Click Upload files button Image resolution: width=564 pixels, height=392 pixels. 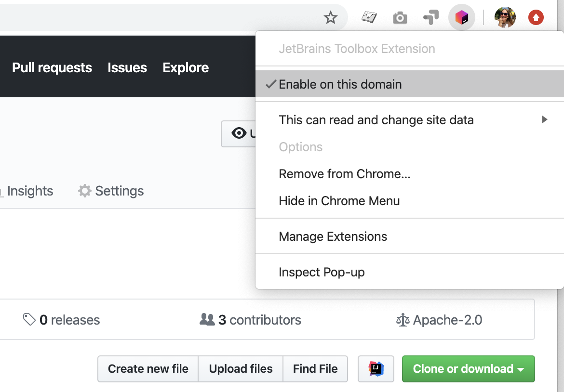pyautogui.click(x=241, y=369)
